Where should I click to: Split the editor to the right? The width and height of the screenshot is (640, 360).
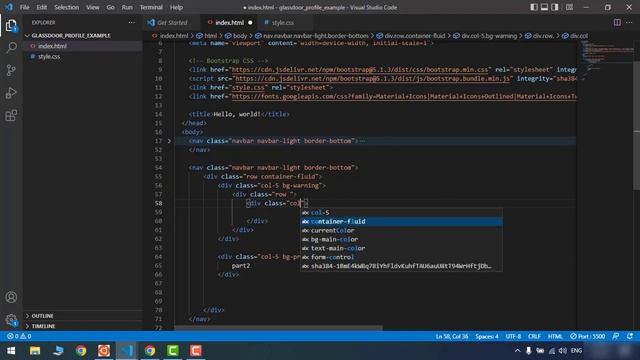tap(617, 22)
